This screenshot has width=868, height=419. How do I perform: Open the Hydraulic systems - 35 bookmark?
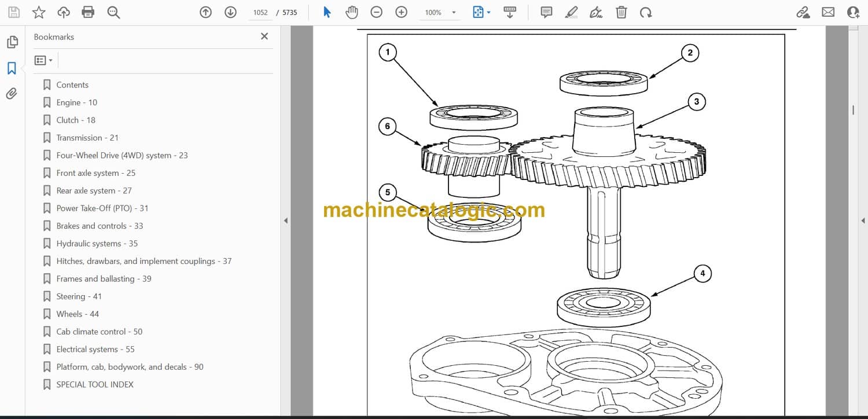97,244
